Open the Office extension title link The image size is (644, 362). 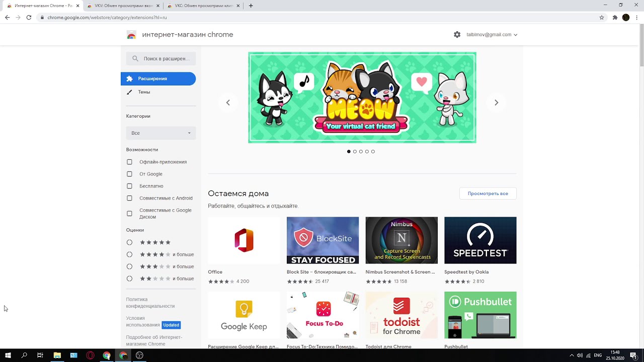pyautogui.click(x=215, y=272)
